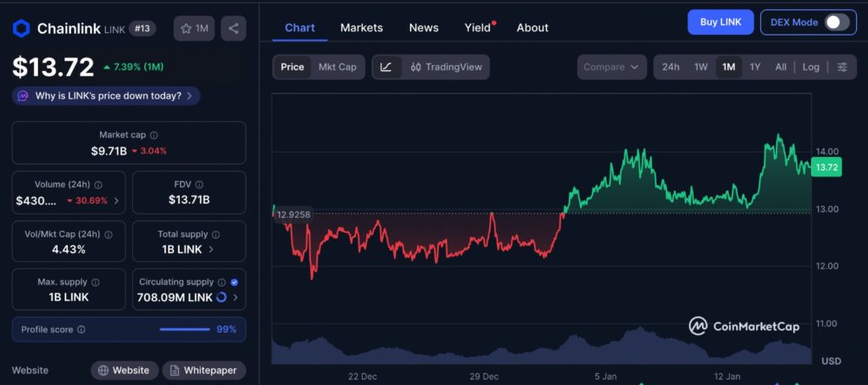Image resolution: width=868 pixels, height=385 pixels.
Task: Open the Whitepaper link button
Action: 203,371
